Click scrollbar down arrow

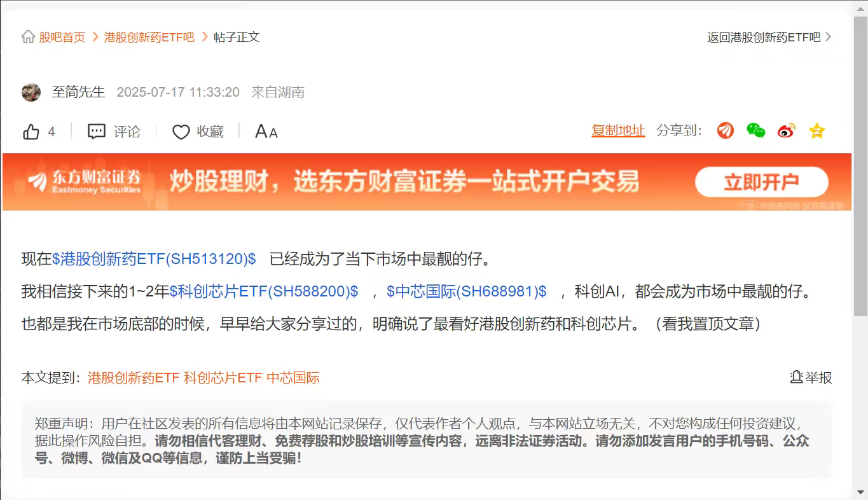[860, 492]
